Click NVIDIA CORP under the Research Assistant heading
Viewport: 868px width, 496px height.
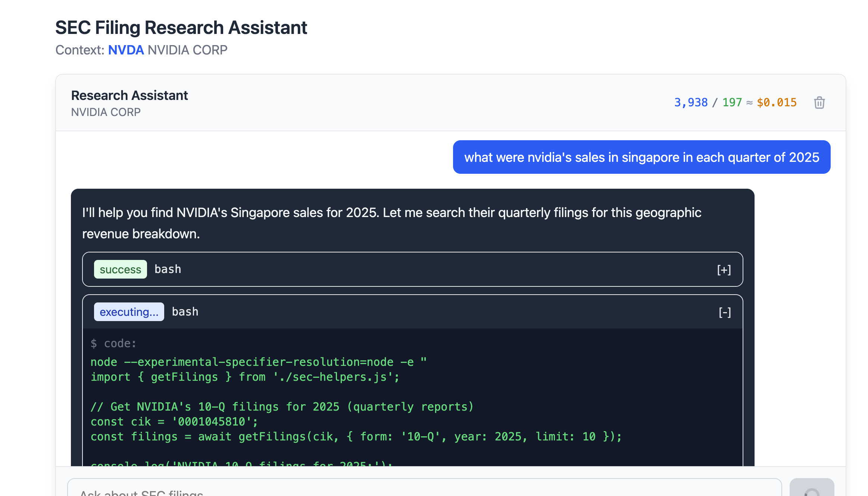(x=106, y=112)
